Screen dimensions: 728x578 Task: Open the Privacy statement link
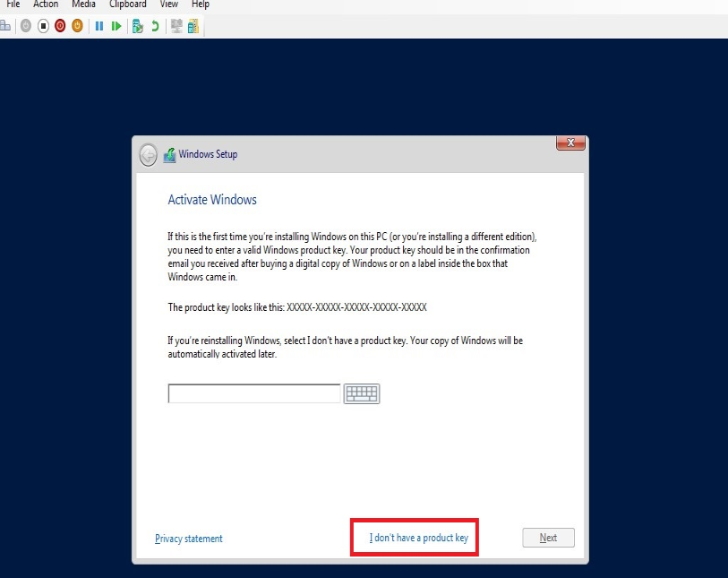pyautogui.click(x=189, y=539)
